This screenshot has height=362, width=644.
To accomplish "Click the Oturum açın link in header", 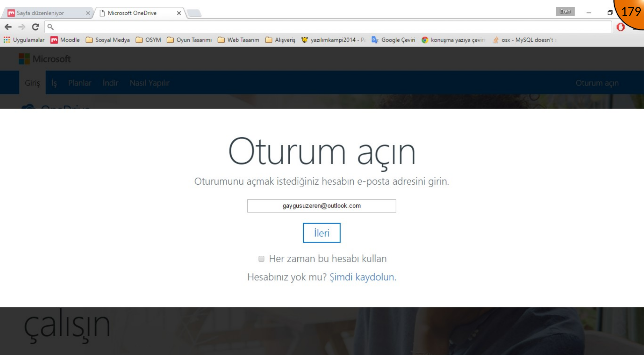I will (x=597, y=83).
